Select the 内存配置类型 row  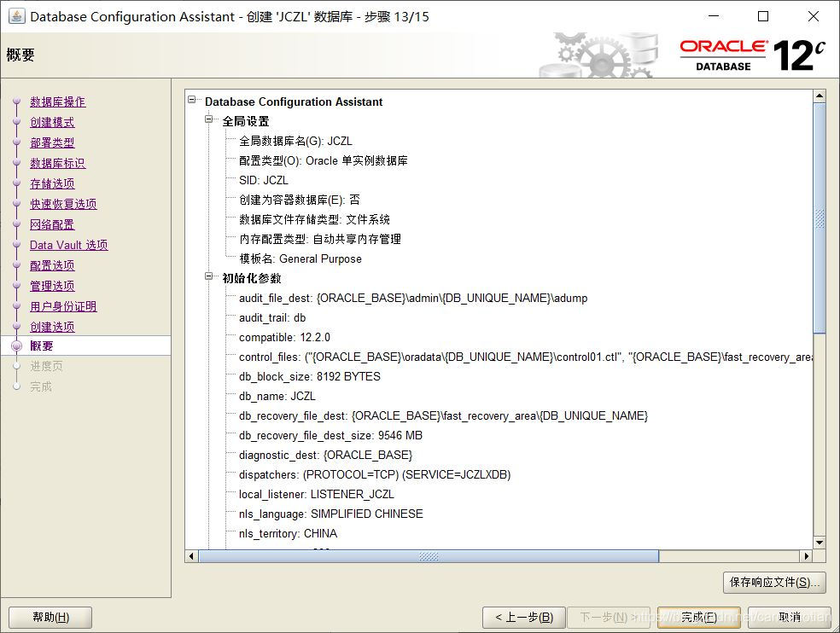(320, 239)
